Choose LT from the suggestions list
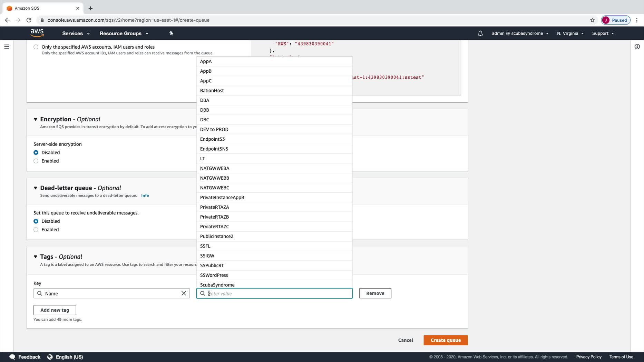Image resolution: width=644 pixels, height=362 pixels. tap(274, 159)
